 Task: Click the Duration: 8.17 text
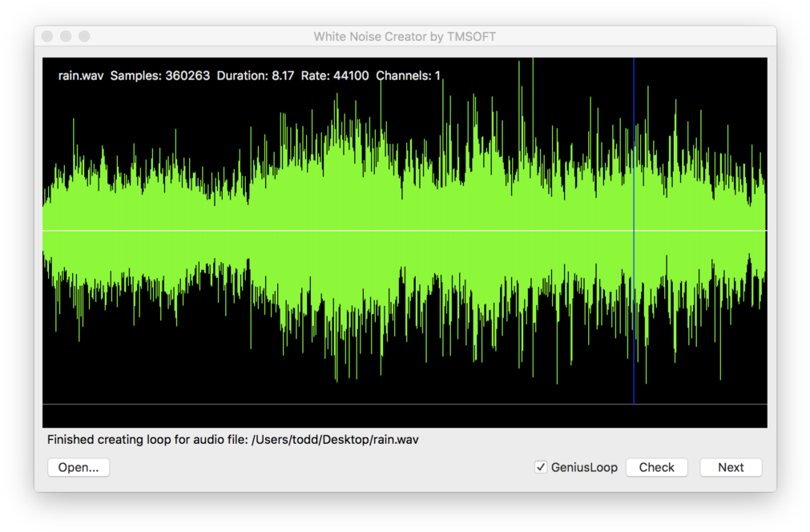(256, 76)
